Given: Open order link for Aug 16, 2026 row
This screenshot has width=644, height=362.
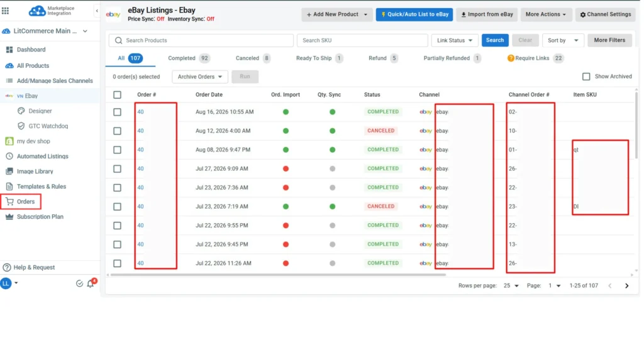Looking at the screenshot, I should (x=140, y=112).
